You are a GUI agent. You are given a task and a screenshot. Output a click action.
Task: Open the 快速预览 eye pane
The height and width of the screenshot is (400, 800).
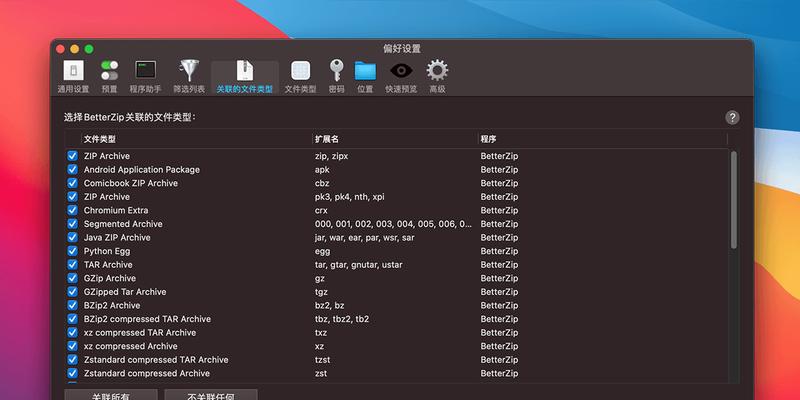pos(401,77)
